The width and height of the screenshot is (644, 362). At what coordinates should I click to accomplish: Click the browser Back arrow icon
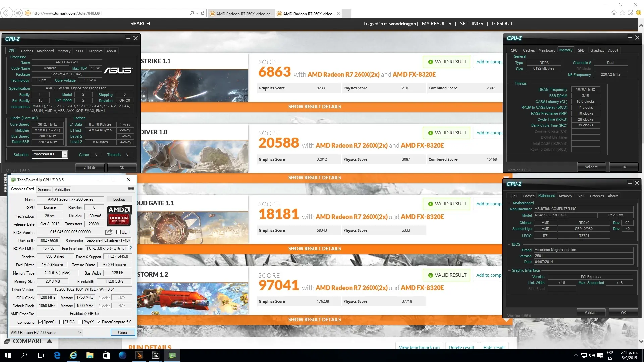click(7, 13)
